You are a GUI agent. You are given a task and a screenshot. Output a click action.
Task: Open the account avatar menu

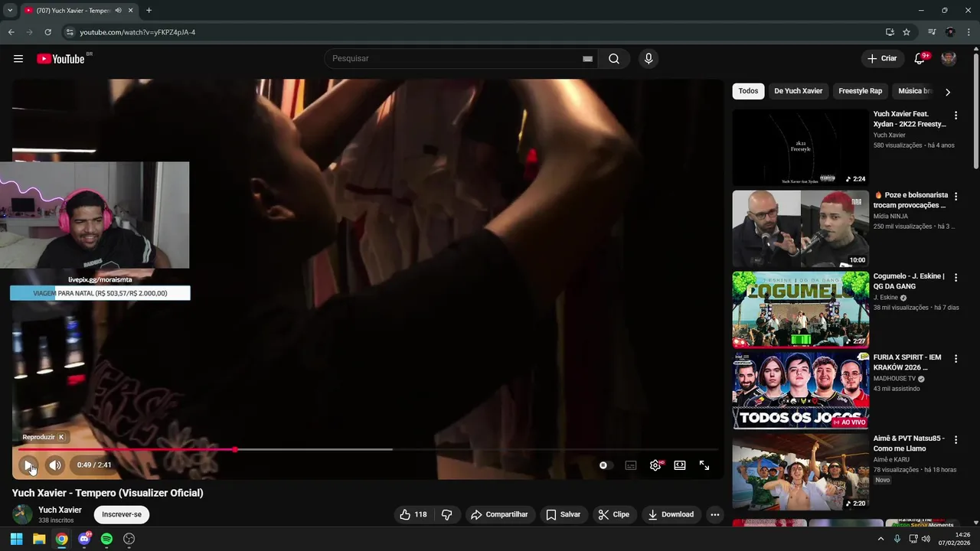(949, 59)
